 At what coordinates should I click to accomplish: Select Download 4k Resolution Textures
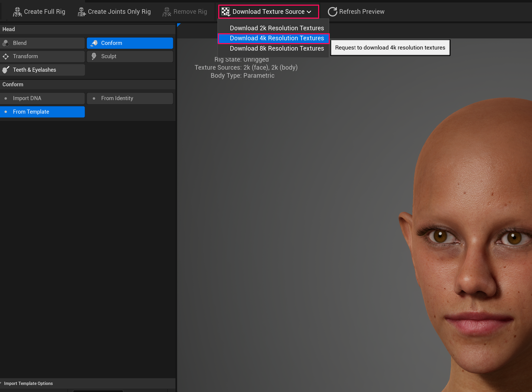277,38
